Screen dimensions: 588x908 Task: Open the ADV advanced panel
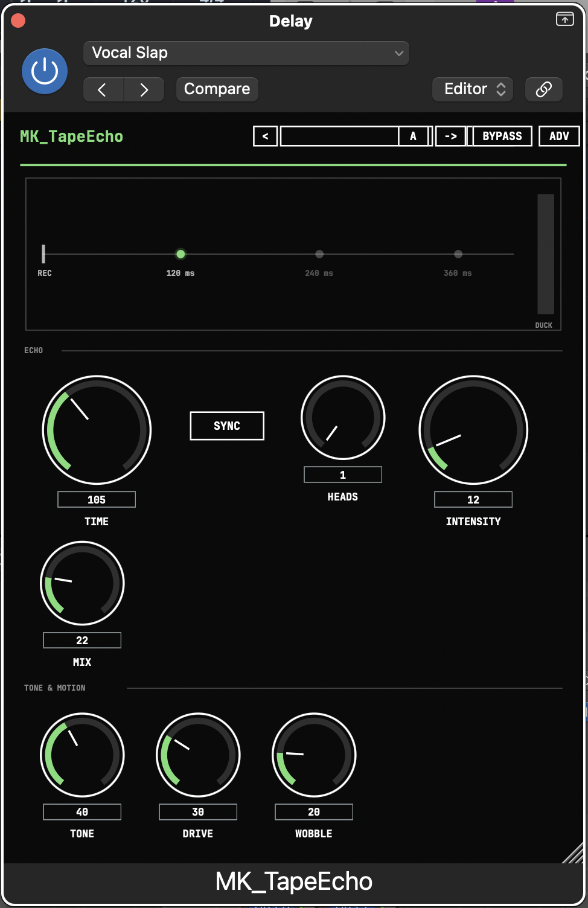pyautogui.click(x=559, y=136)
